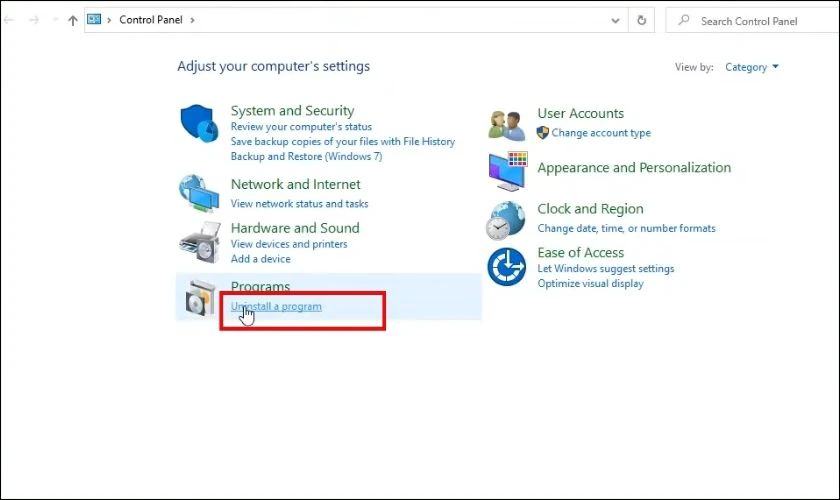Open Change date, time, or number formats

[626, 228]
